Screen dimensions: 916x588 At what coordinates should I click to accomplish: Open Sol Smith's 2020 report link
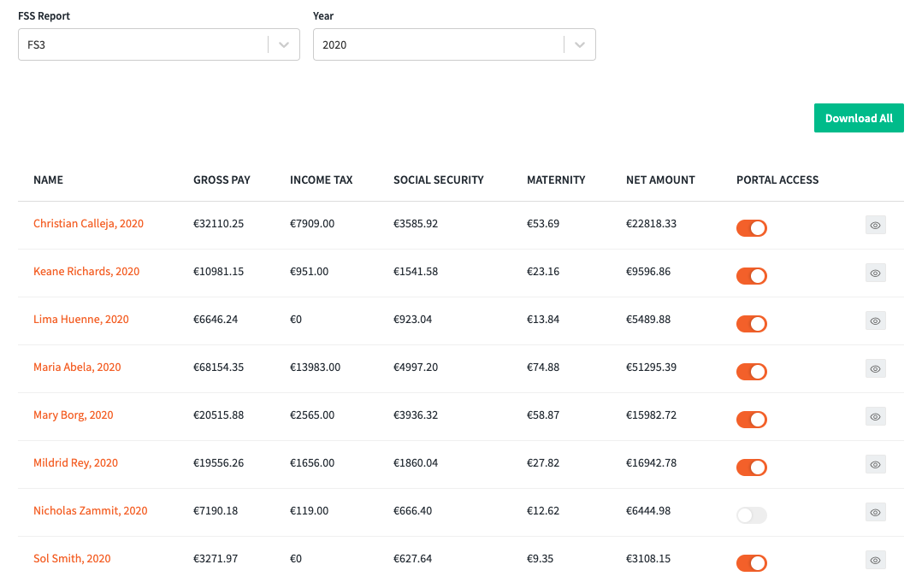coord(72,558)
